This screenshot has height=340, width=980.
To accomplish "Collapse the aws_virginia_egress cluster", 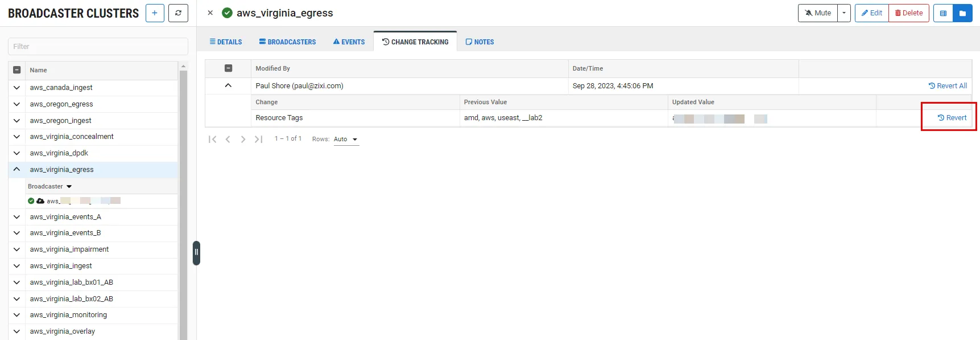I will pos(17,170).
